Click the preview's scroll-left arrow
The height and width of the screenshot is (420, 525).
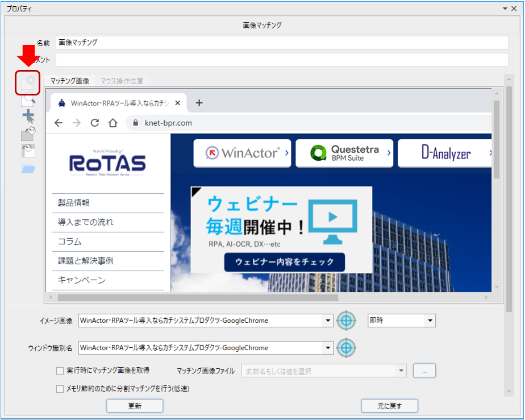tap(51, 297)
